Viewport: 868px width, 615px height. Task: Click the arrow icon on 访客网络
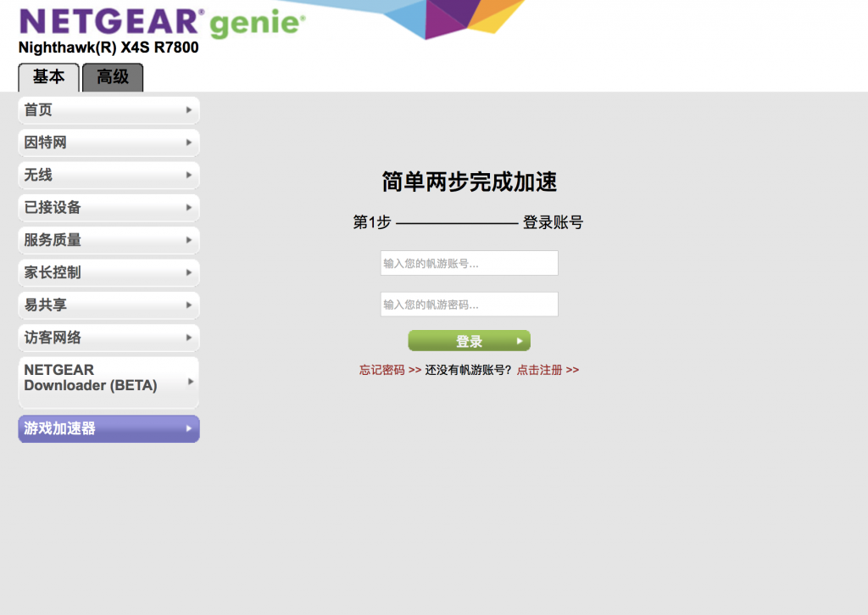[189, 338]
